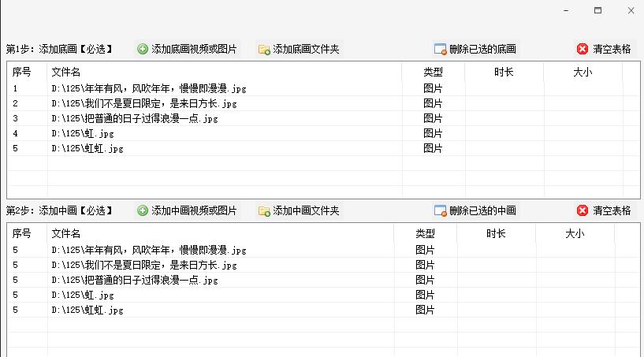Click green plus icon for 添加中画视频或图片
This screenshot has width=644, height=357.
click(x=143, y=210)
